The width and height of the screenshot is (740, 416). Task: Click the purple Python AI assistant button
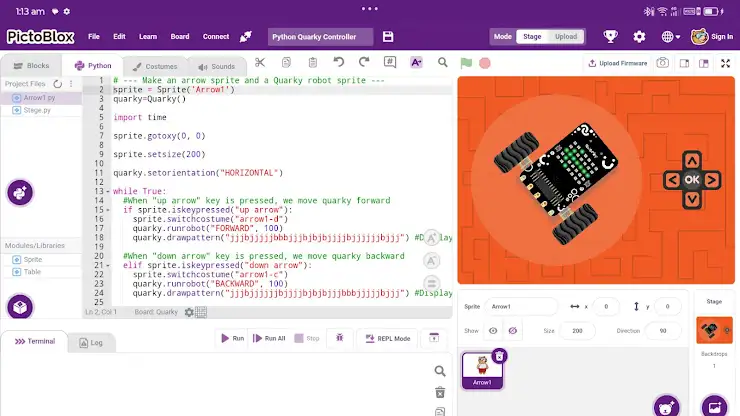(20, 193)
